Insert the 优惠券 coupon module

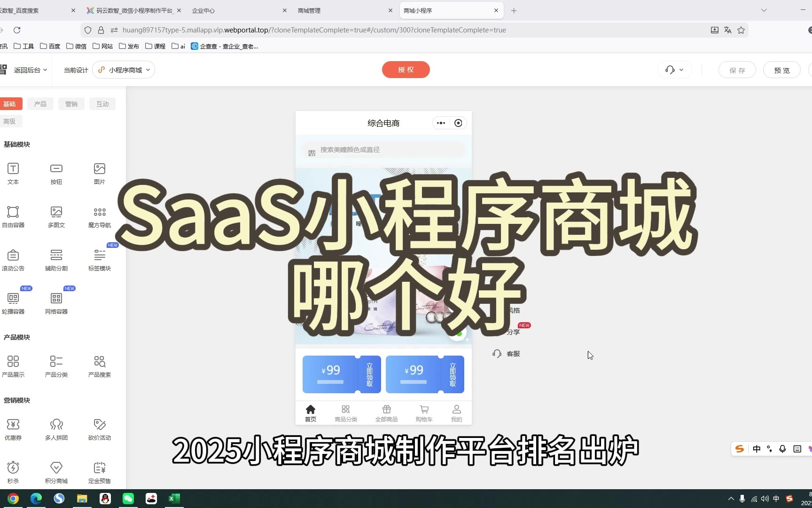13,429
